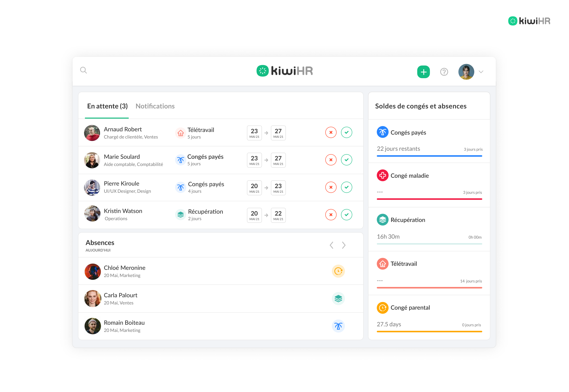This screenshot has width=569, height=392.
Task: Click '22 jours restants' balance text
Action: point(398,149)
